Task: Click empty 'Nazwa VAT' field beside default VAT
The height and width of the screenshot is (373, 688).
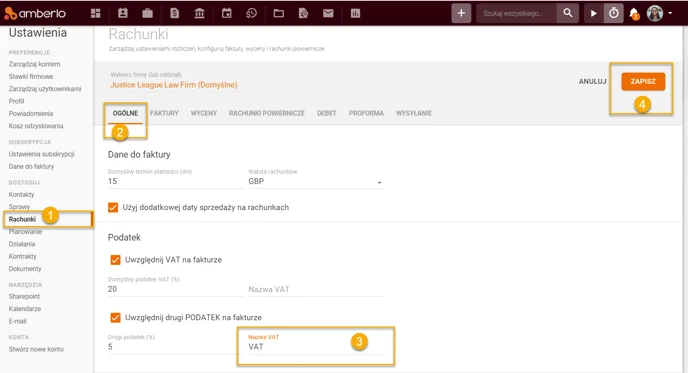Action: point(316,289)
